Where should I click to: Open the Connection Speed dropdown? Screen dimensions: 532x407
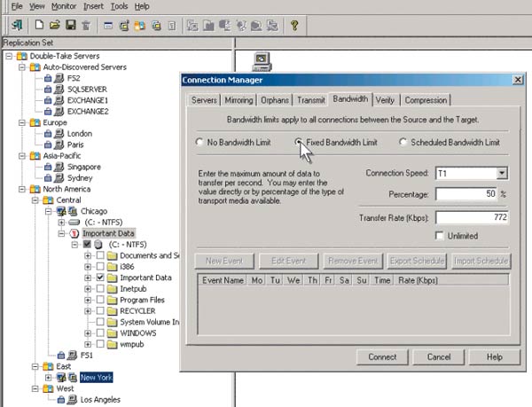(x=501, y=173)
